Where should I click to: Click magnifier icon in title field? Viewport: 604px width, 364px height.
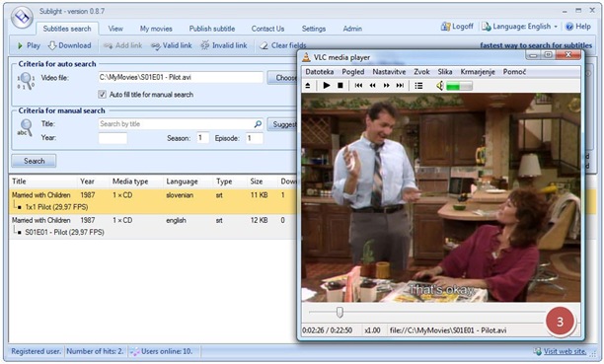click(258, 124)
